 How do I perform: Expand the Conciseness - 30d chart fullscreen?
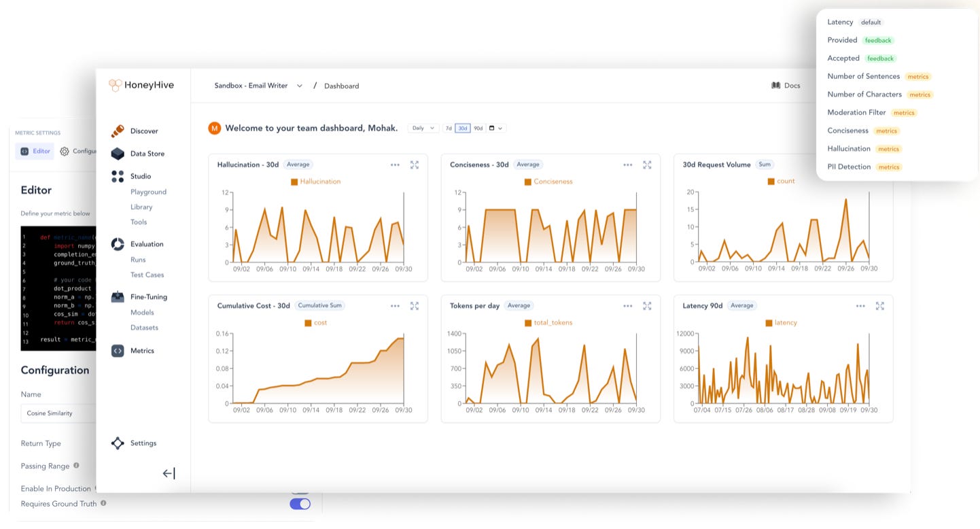point(647,165)
